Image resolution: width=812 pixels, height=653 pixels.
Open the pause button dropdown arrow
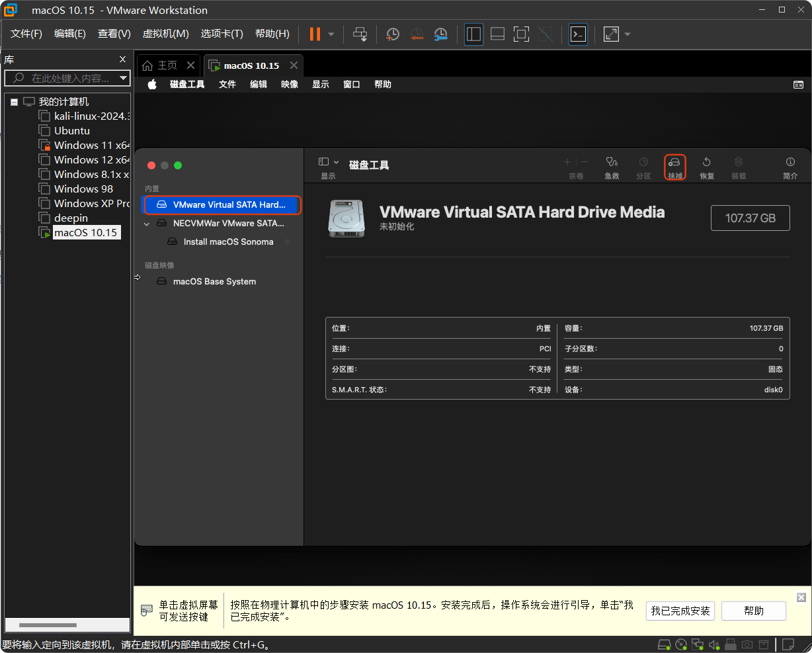tap(331, 34)
